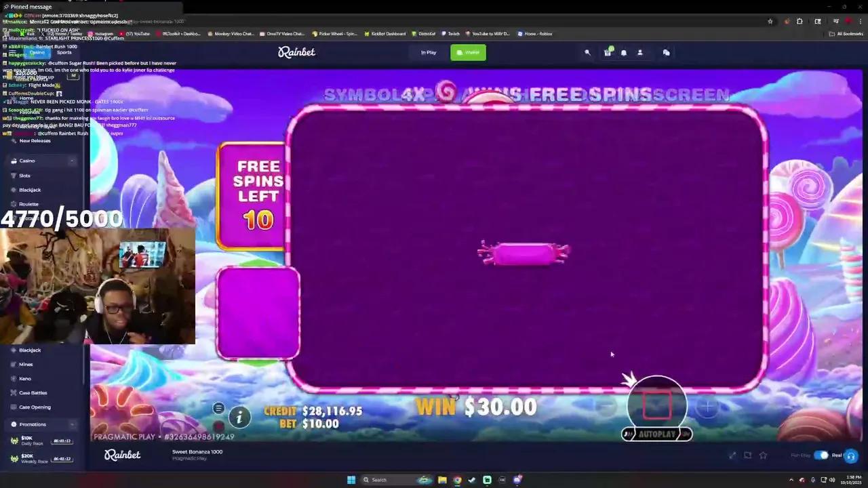Viewport: 868px width, 488px height.
Task: Click the Rainbet logo in the top header
Action: (296, 52)
